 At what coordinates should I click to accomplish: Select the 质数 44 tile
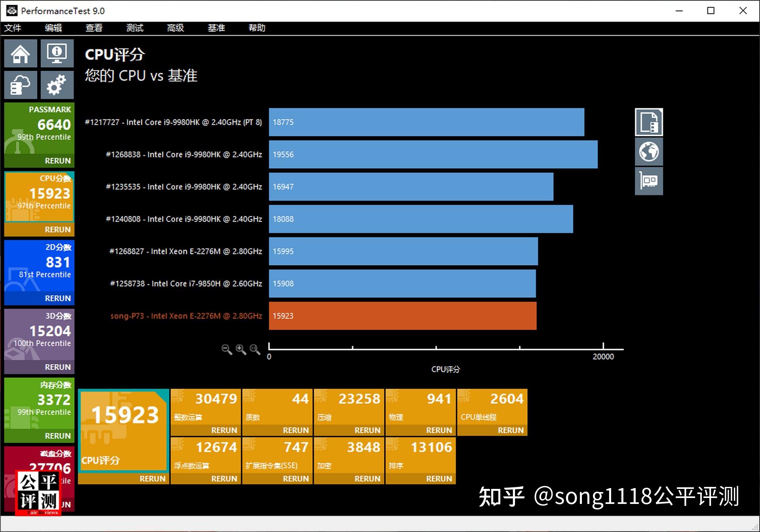tap(277, 407)
